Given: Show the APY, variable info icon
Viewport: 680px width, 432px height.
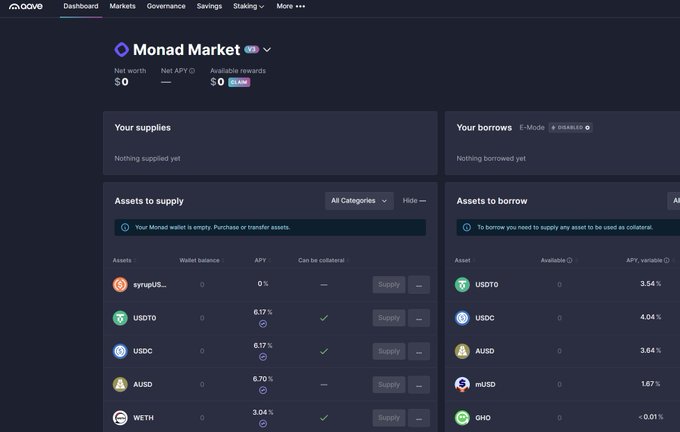Looking at the screenshot, I should coord(667,260).
